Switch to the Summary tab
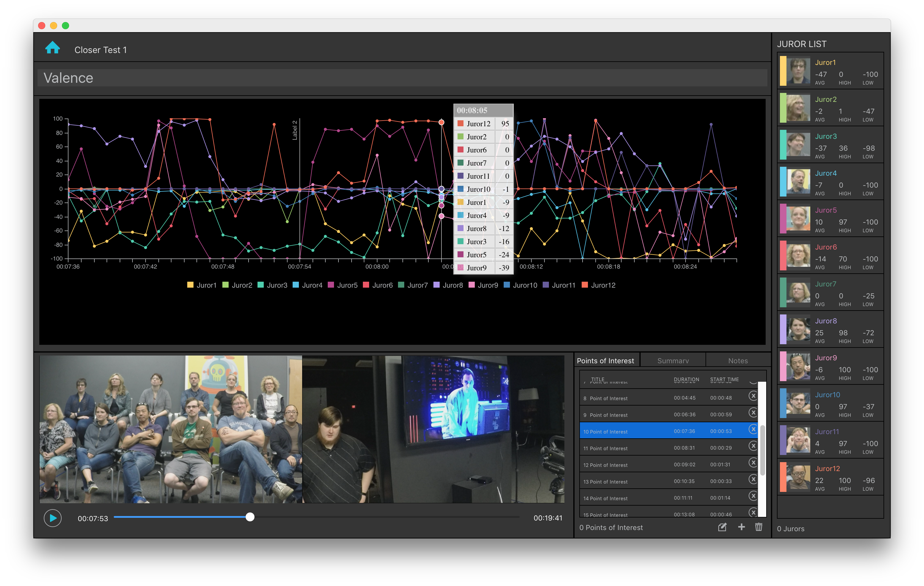The height and width of the screenshot is (586, 924). (673, 361)
